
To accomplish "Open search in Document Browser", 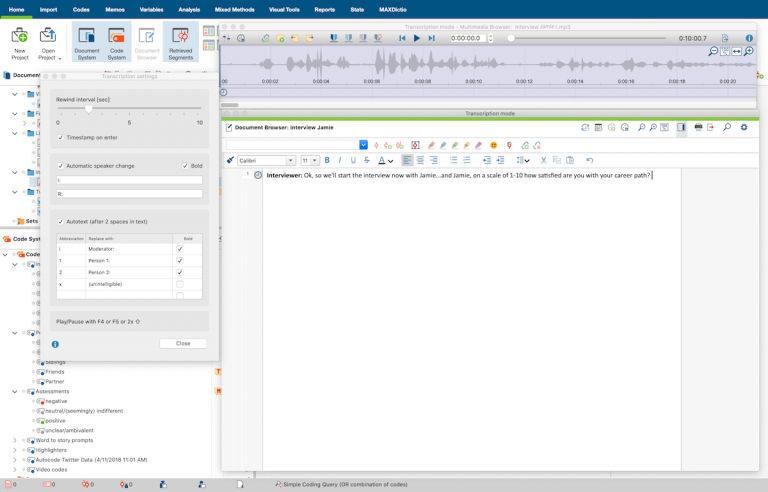I will pyautogui.click(x=727, y=127).
